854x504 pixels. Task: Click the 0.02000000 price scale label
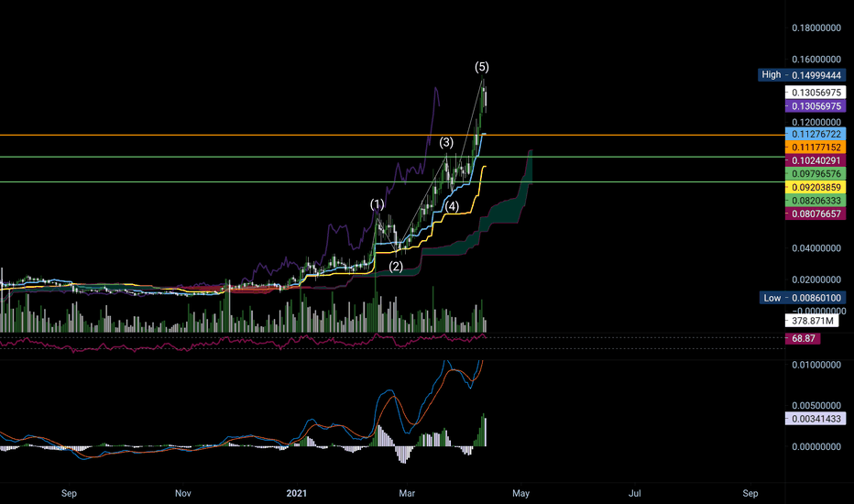pos(816,280)
